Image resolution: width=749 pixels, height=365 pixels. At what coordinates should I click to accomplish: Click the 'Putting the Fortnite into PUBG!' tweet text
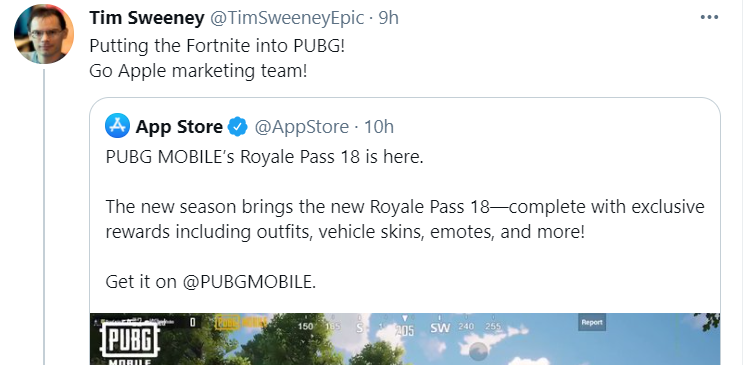pos(217,46)
